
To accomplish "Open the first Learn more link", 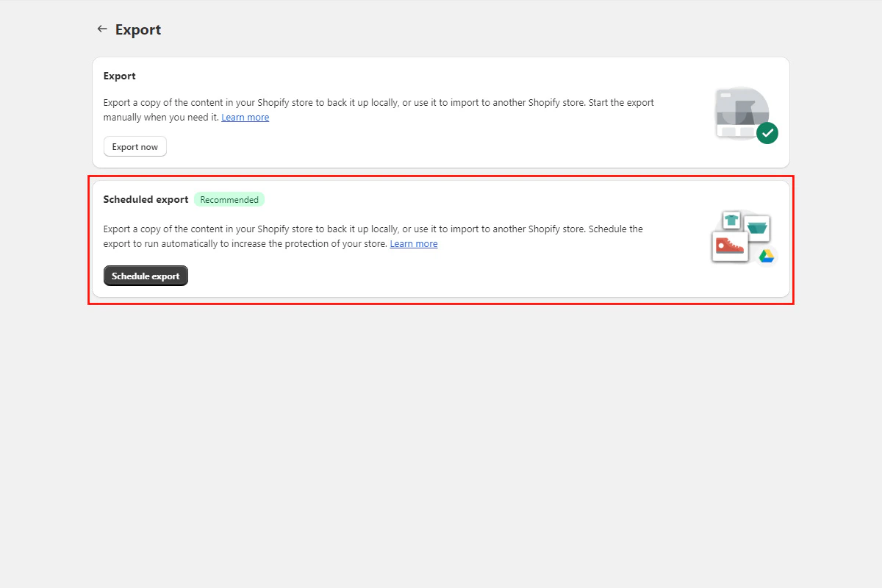I will pyautogui.click(x=245, y=117).
